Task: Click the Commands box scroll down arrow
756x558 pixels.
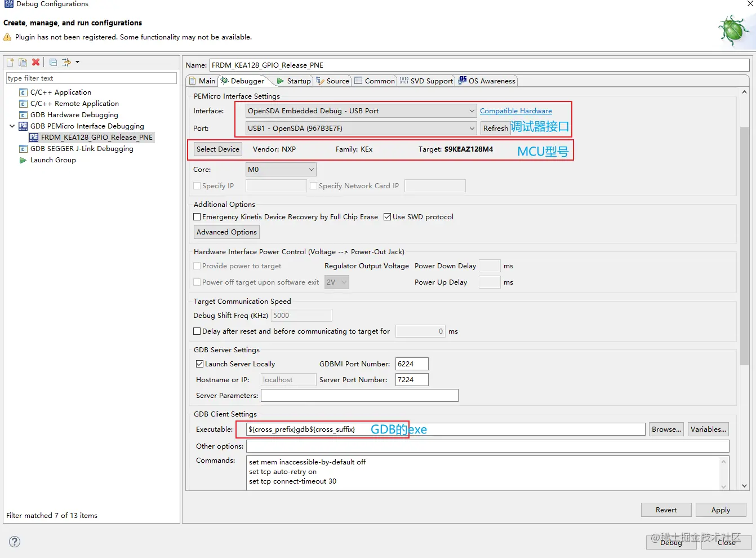Action: (724, 486)
